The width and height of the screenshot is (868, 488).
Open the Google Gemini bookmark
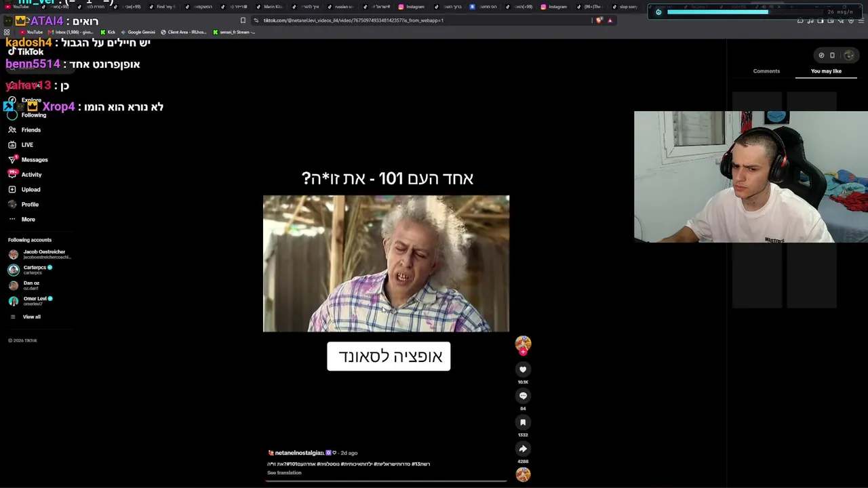pyautogui.click(x=138, y=32)
